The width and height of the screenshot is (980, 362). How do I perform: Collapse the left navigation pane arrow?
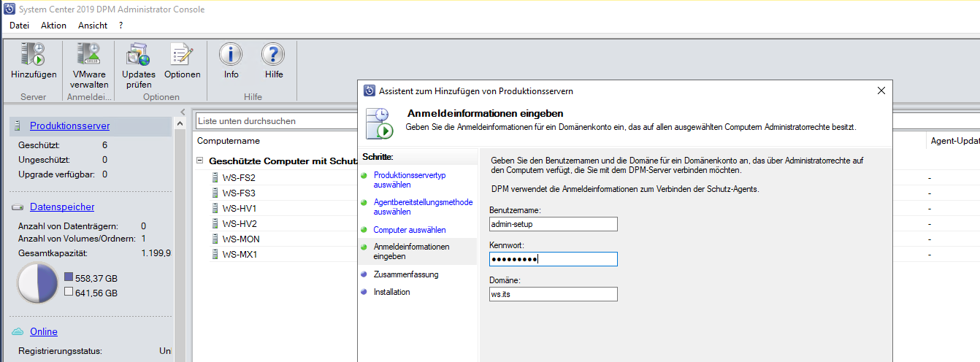[183, 112]
